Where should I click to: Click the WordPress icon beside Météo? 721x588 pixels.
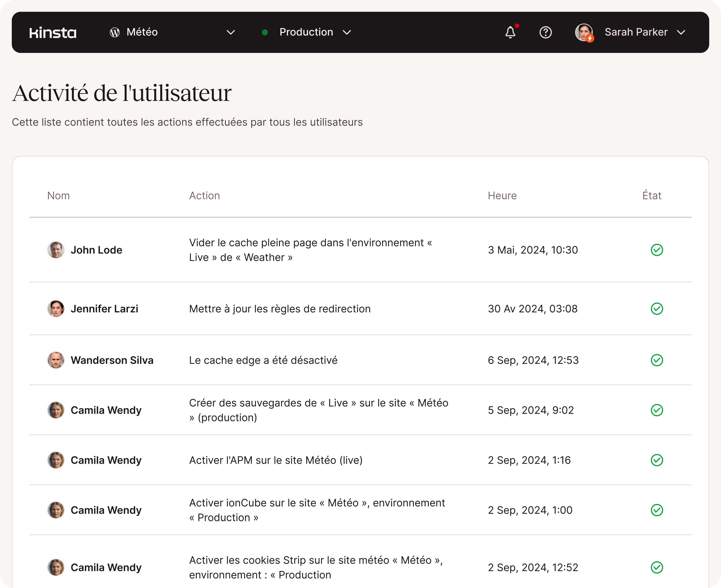pos(114,33)
